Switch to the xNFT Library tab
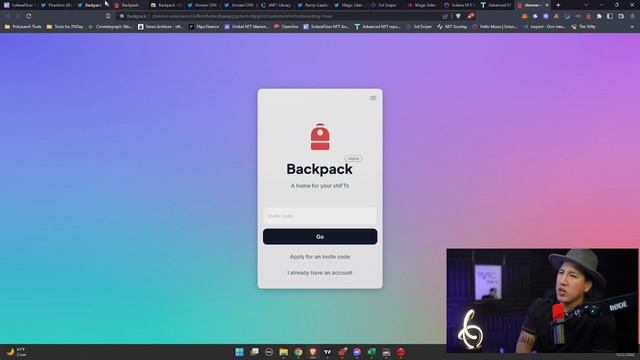This screenshot has height=360, width=640. coord(277,5)
